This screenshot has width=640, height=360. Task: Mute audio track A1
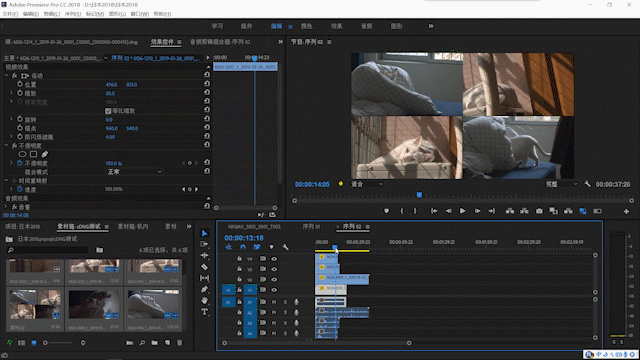point(274,302)
